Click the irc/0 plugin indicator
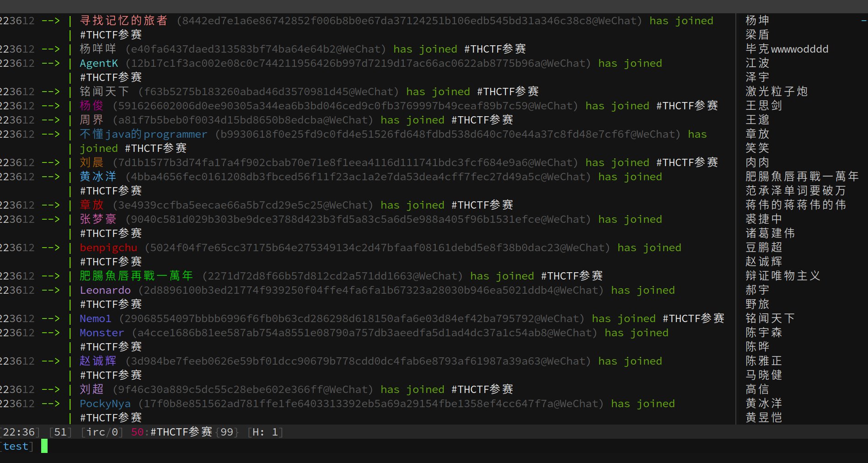The height and width of the screenshot is (463, 868). tap(102, 432)
